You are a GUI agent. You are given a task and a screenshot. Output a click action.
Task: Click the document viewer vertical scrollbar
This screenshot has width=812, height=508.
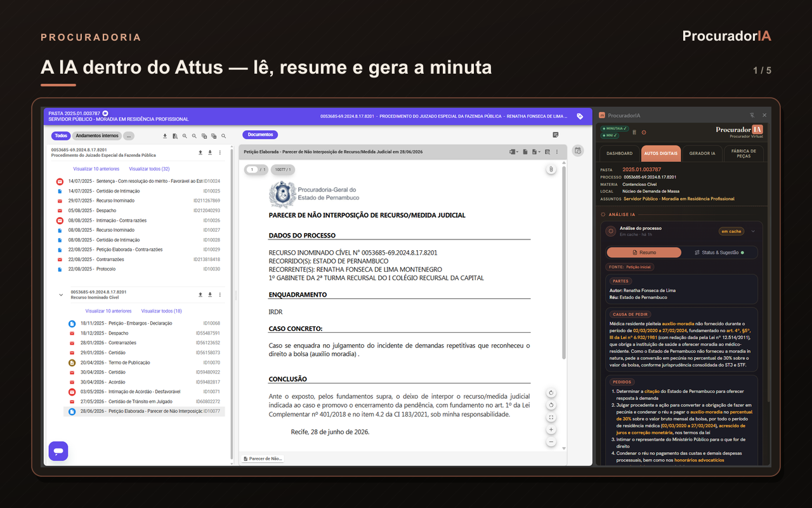pos(564,262)
